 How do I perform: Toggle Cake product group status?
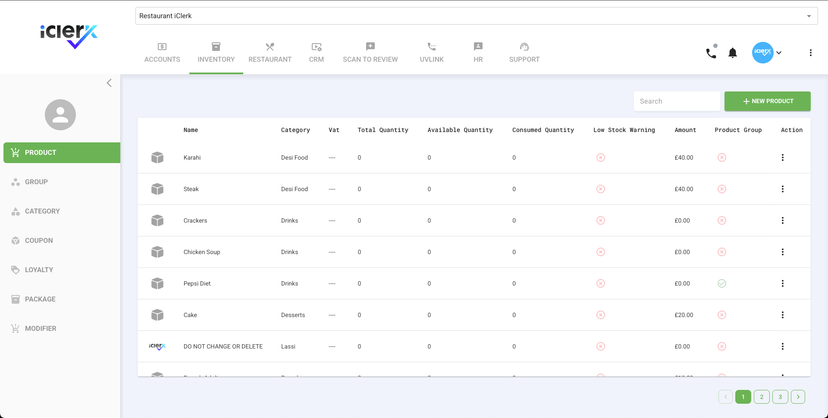721,315
